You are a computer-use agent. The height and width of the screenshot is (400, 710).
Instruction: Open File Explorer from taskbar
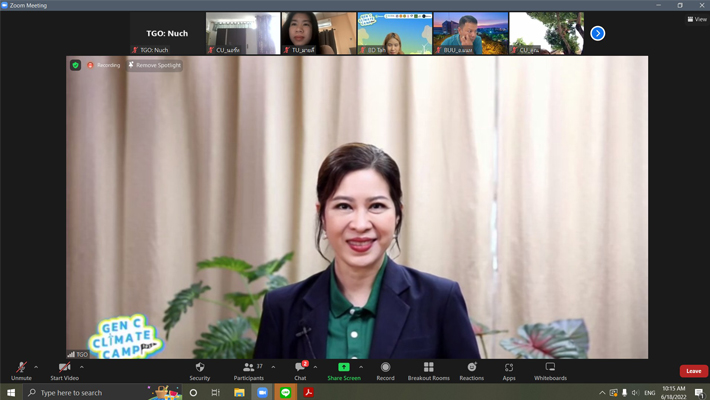[x=239, y=392]
